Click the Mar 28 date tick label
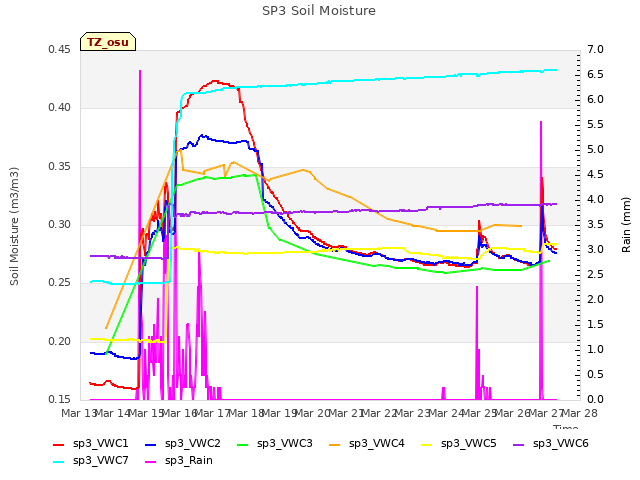 [580, 413]
